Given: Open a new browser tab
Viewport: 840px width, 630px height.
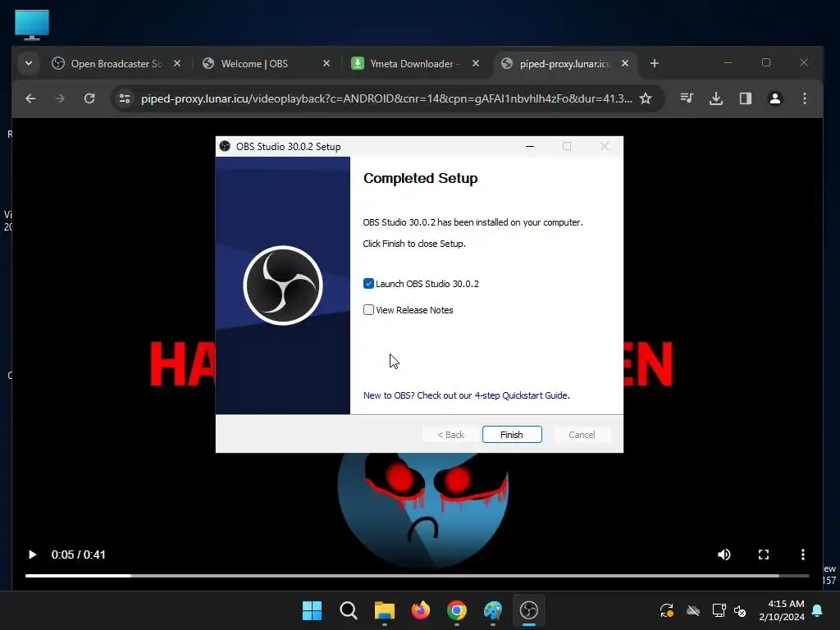Looking at the screenshot, I should [654, 63].
